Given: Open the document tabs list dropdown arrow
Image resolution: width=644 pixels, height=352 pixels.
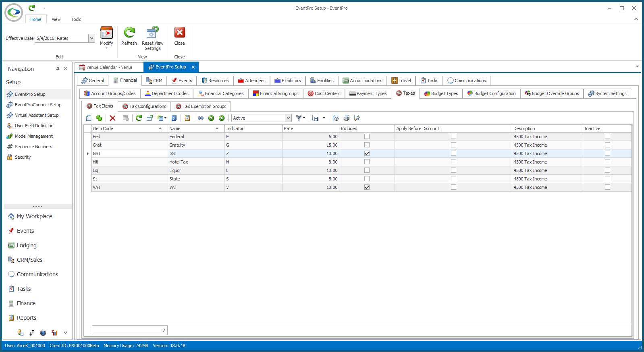Looking at the screenshot, I should [x=637, y=66].
